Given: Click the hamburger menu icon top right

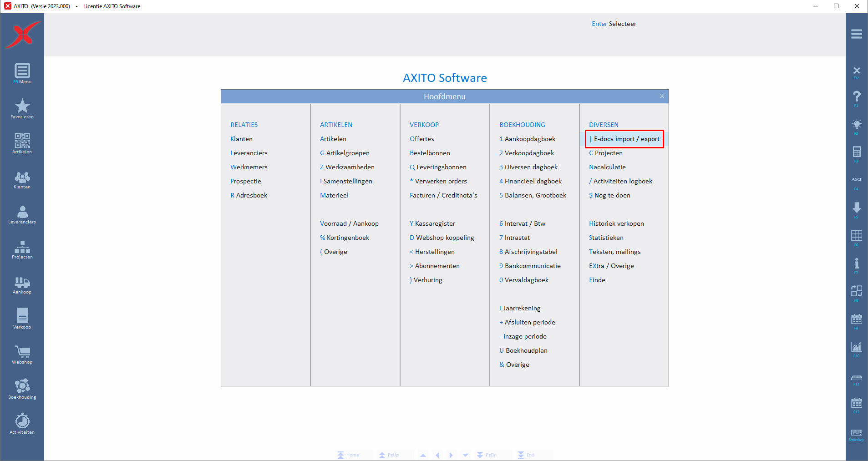Looking at the screenshot, I should pos(857,34).
